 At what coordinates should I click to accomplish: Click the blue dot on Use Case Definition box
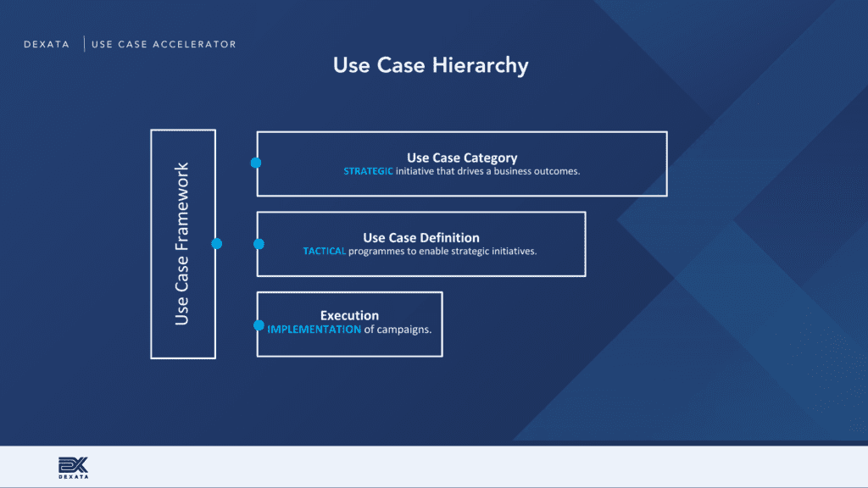pyautogui.click(x=259, y=244)
